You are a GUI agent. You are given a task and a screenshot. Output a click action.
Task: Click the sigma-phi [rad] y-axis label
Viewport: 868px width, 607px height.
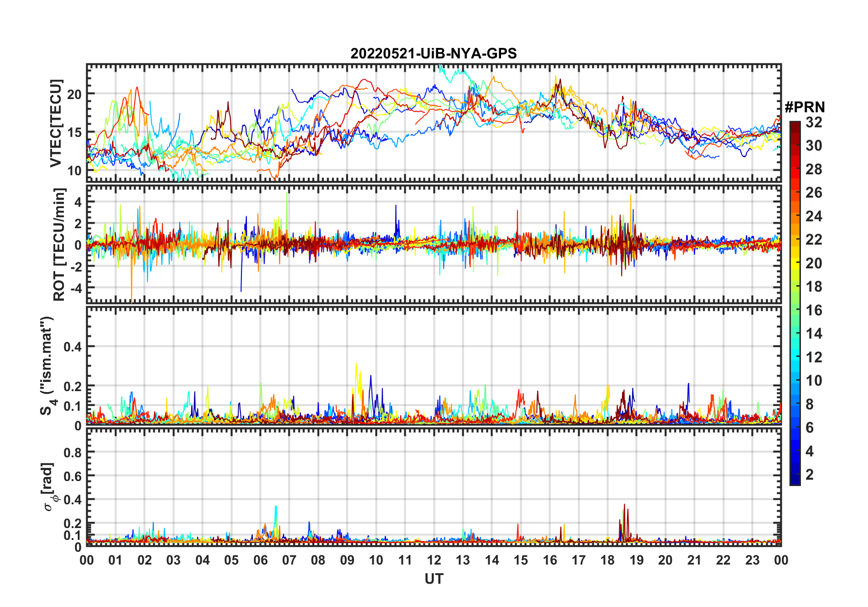[x=49, y=487]
